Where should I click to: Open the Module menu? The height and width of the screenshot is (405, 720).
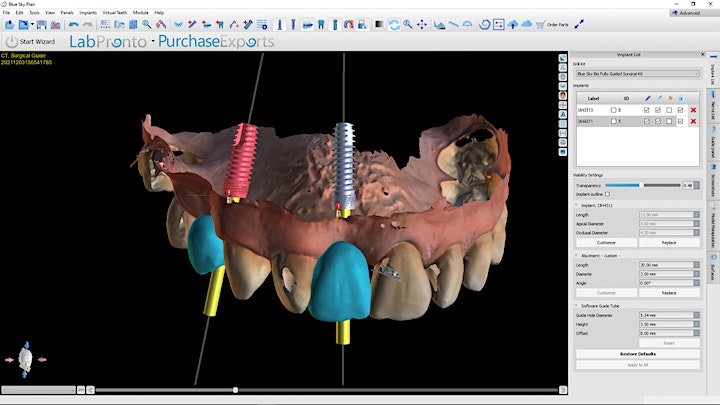point(141,12)
